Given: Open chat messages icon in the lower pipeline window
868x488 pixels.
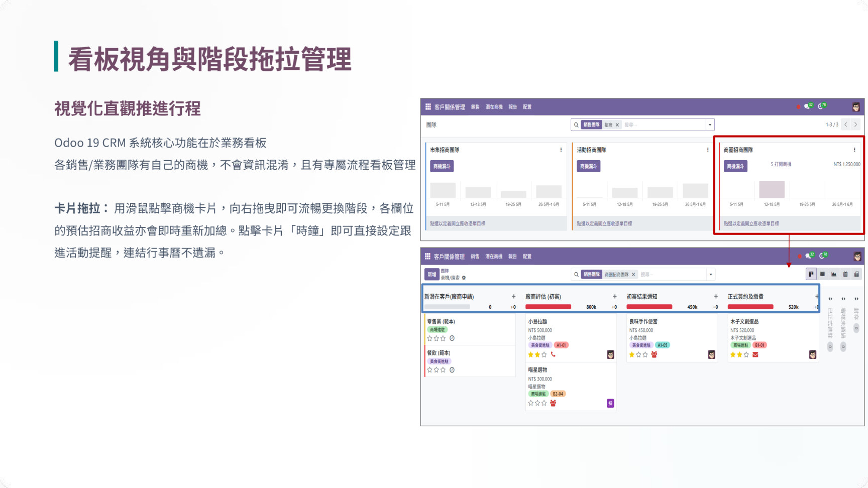Looking at the screenshot, I should [x=809, y=256].
